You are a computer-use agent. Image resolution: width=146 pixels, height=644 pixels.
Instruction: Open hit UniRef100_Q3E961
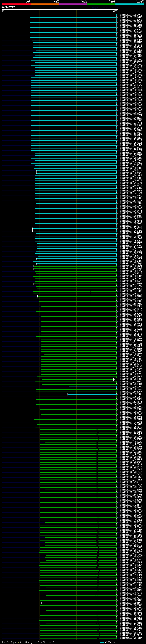131,20
